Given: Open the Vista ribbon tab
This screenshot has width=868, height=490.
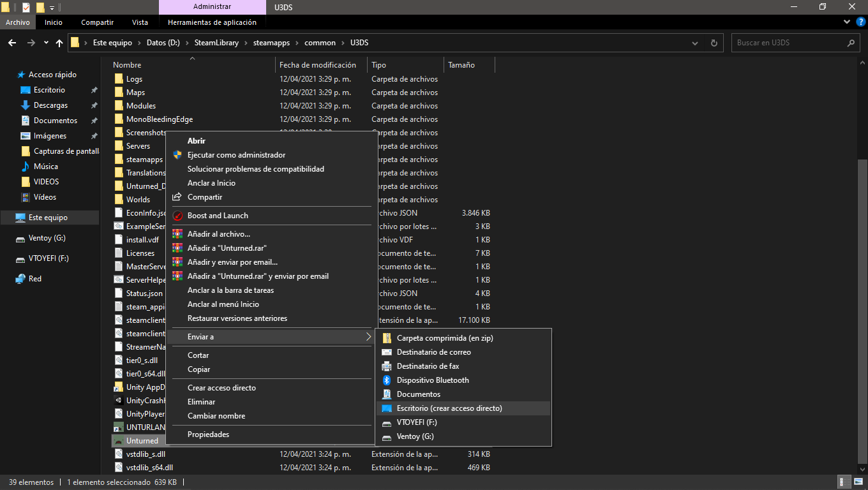Looking at the screenshot, I should point(140,22).
